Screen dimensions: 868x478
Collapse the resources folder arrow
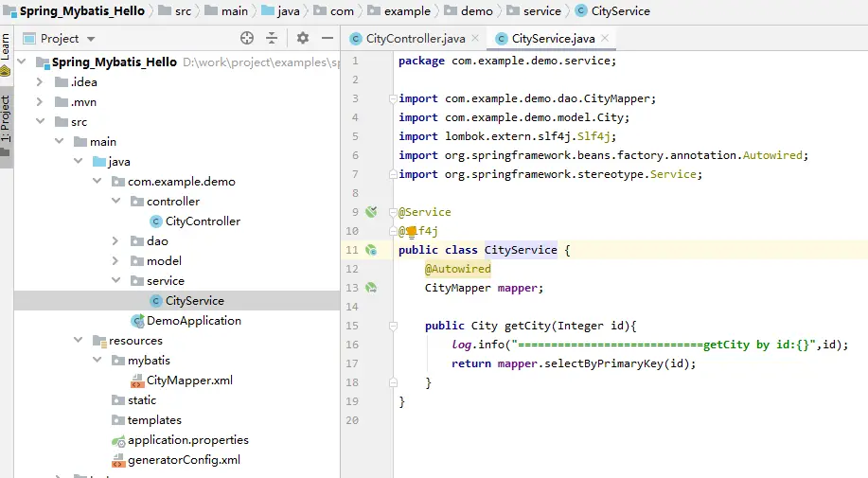(x=78, y=340)
